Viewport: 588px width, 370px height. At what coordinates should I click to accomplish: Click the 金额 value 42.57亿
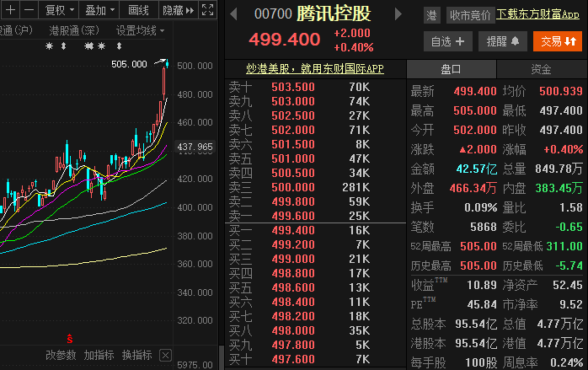click(477, 169)
